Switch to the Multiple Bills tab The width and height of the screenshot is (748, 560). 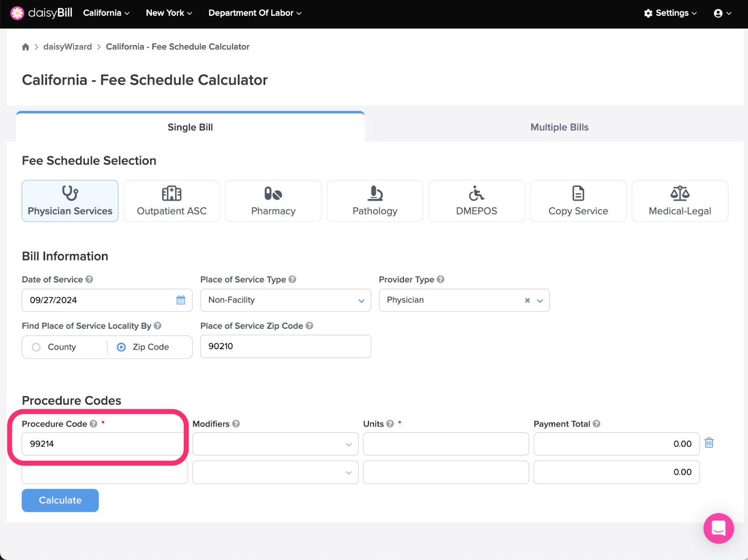point(559,127)
